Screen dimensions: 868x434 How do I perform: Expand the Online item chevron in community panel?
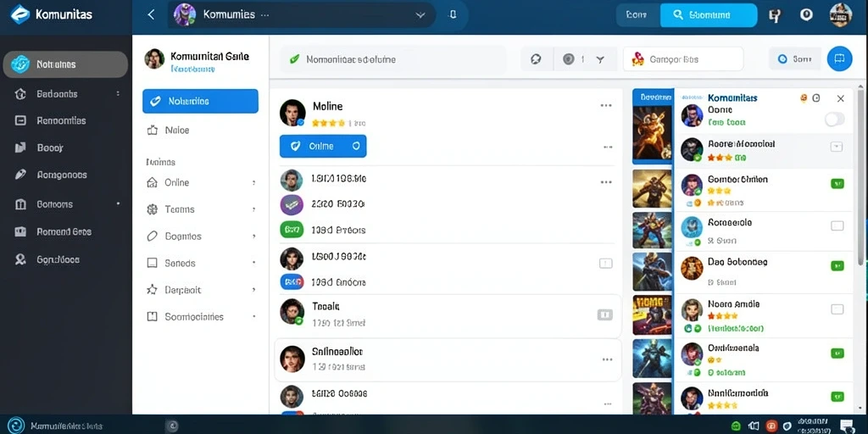point(253,182)
